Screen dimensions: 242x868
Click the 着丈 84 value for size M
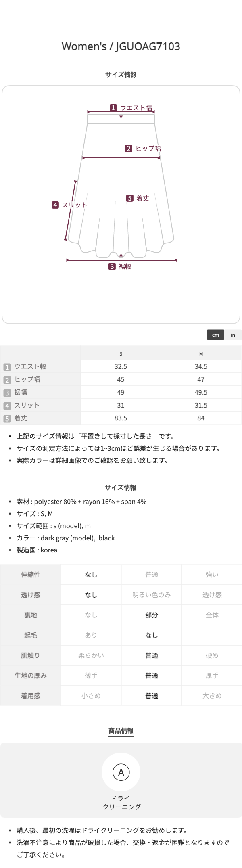201,418
